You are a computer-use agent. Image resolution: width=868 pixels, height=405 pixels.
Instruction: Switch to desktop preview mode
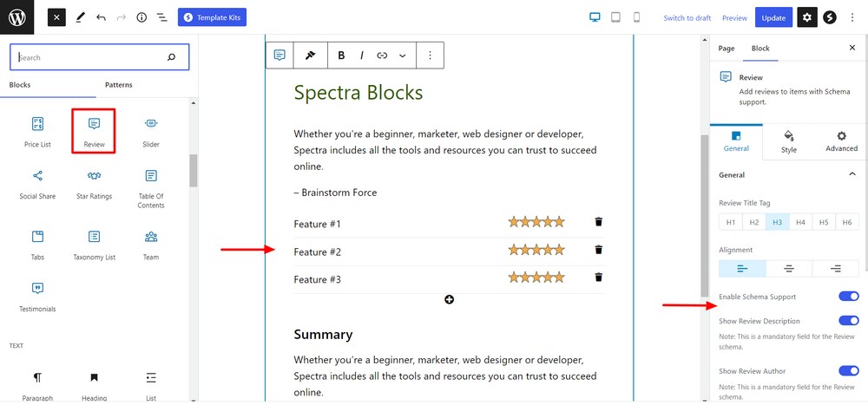(595, 17)
